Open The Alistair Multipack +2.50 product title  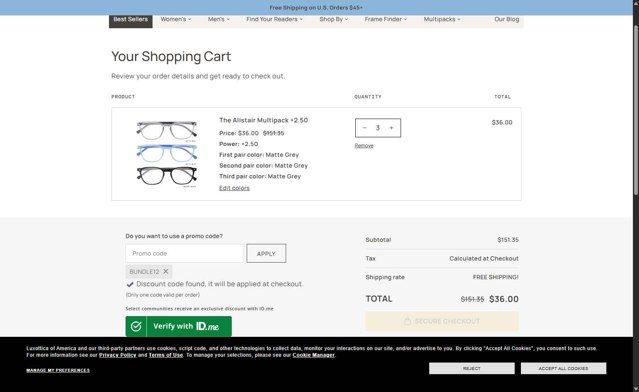pyautogui.click(x=263, y=120)
